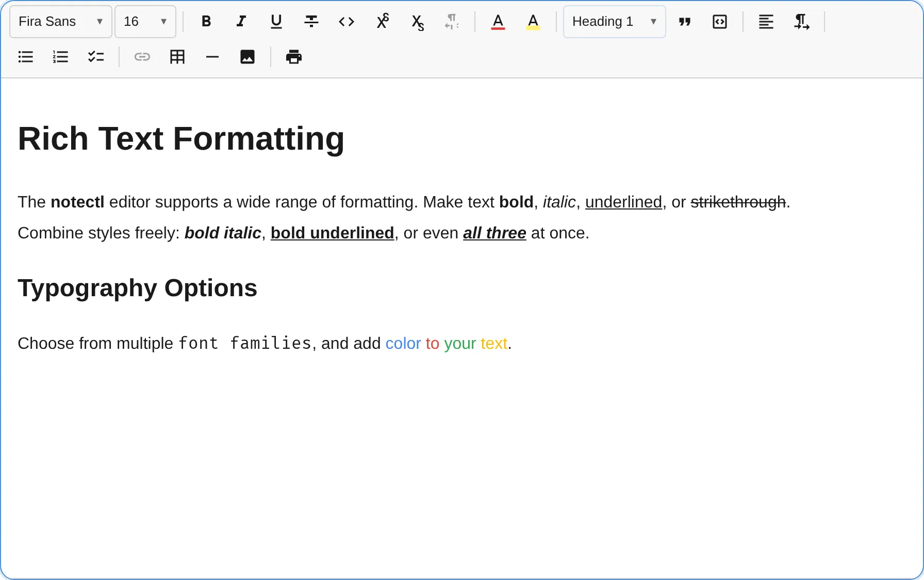The width and height of the screenshot is (924, 580).
Task: Toggle bold formatting
Action: (206, 22)
